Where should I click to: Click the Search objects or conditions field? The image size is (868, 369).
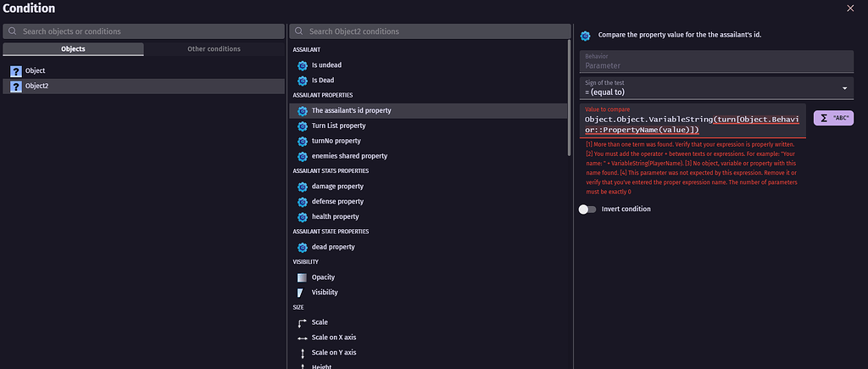(x=144, y=31)
